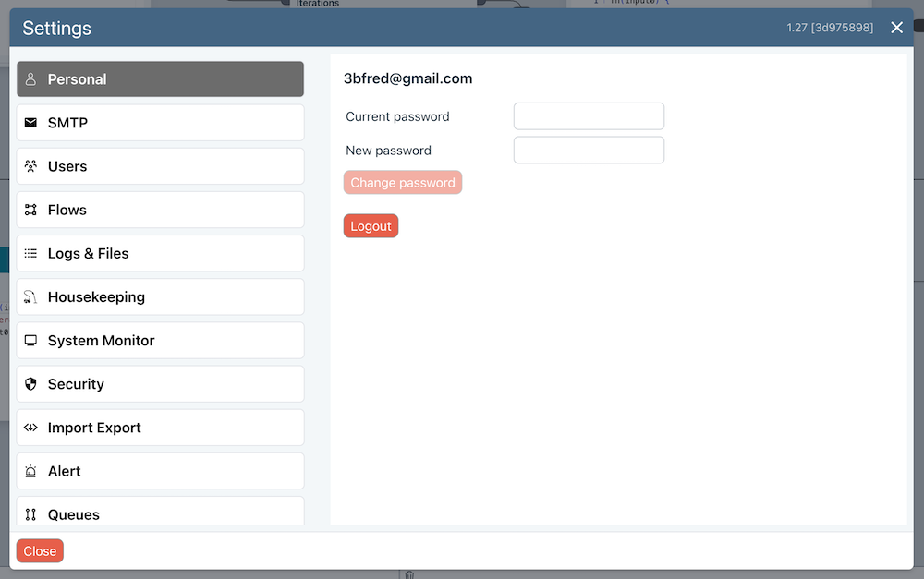Click the Queues icon
Viewport: 924px width, 579px height.
(30, 514)
